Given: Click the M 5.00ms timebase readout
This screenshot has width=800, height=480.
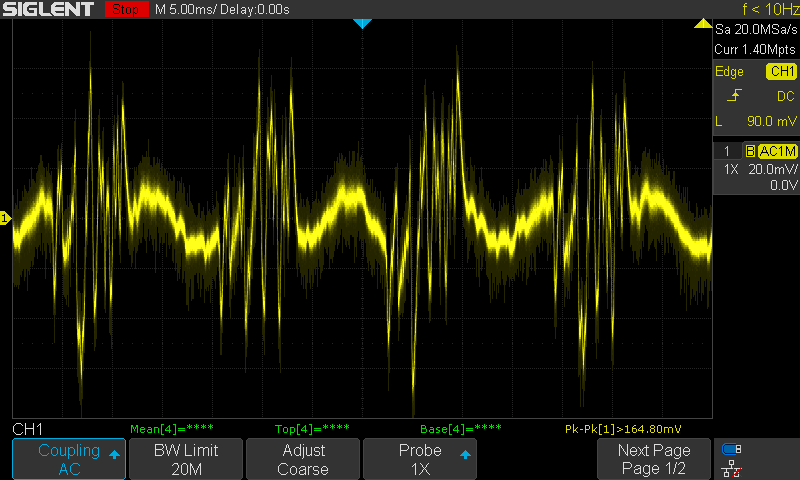Looking at the screenshot, I should coord(186,9).
